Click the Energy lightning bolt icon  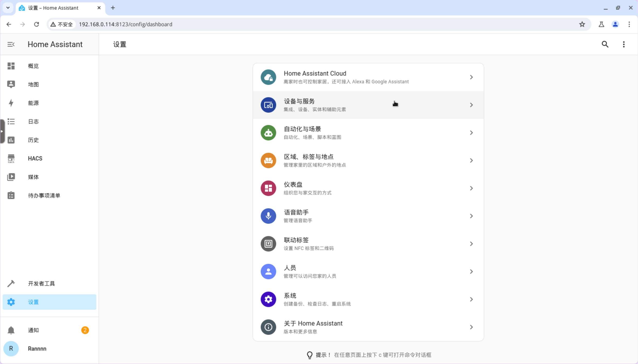click(x=11, y=103)
